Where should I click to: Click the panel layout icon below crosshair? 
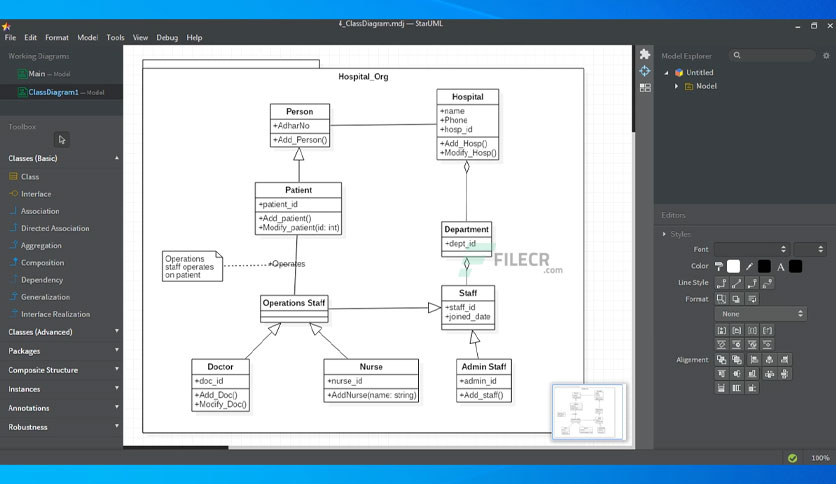(645, 87)
